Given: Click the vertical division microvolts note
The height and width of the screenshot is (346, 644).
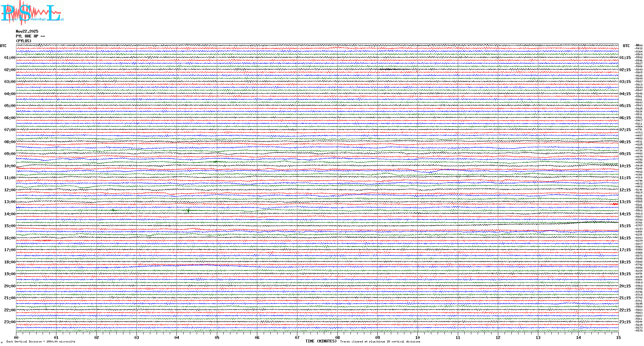Looking at the screenshot, I should coord(41,342).
